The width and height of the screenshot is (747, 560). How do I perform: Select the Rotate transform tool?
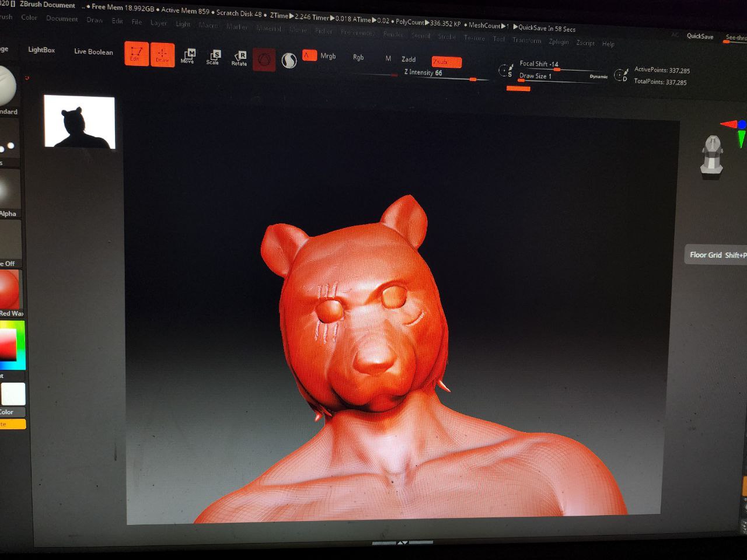pyautogui.click(x=239, y=58)
